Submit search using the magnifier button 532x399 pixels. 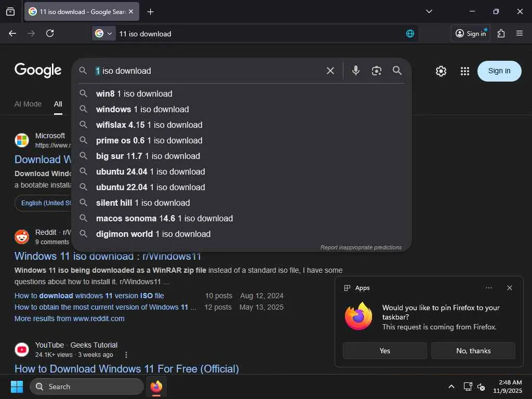coord(397,71)
